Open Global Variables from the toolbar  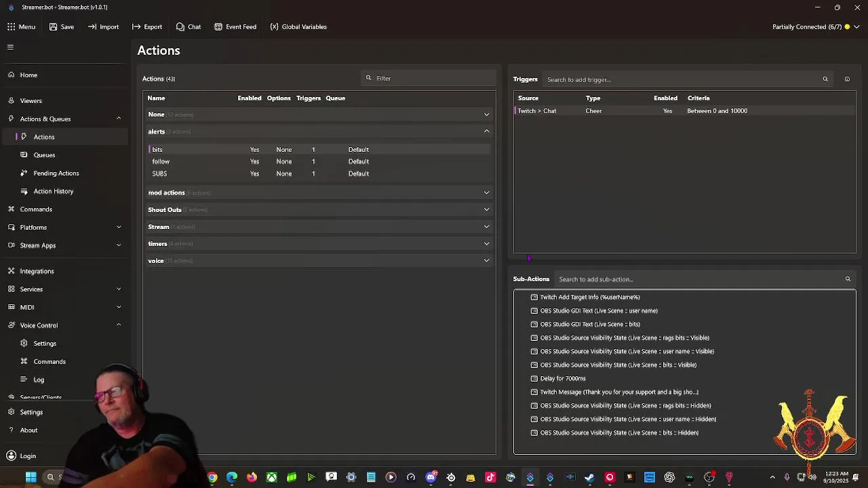click(x=298, y=27)
